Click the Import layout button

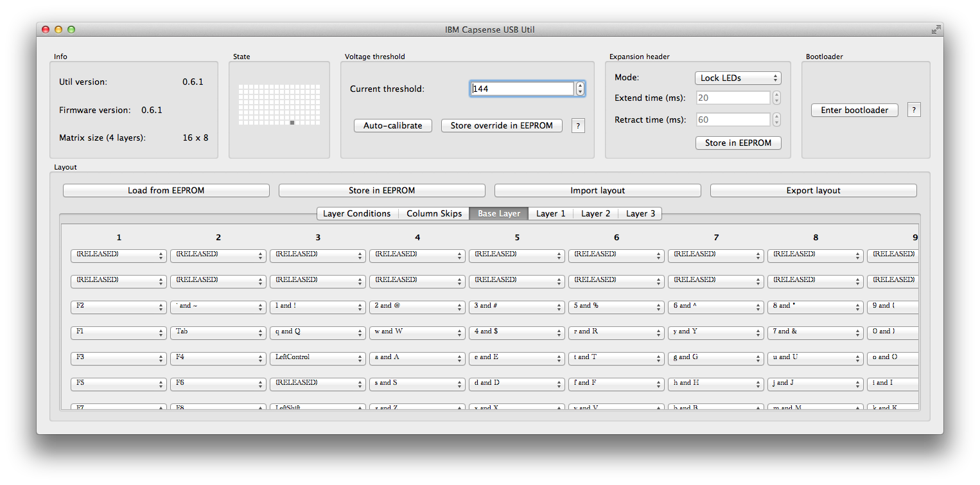(x=597, y=190)
